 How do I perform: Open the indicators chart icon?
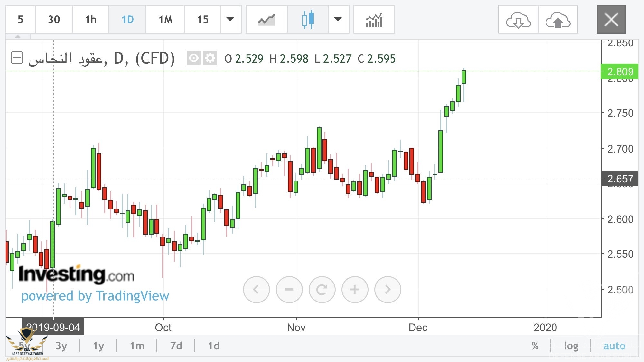tap(374, 20)
